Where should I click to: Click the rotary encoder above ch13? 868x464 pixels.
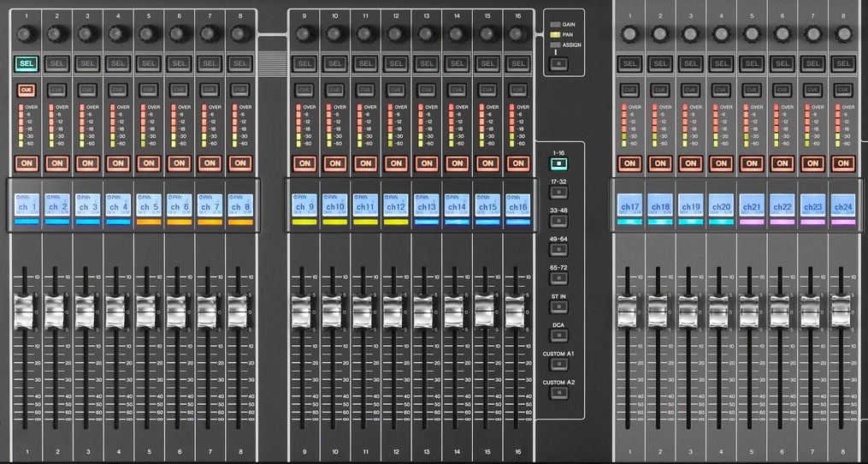(426, 34)
